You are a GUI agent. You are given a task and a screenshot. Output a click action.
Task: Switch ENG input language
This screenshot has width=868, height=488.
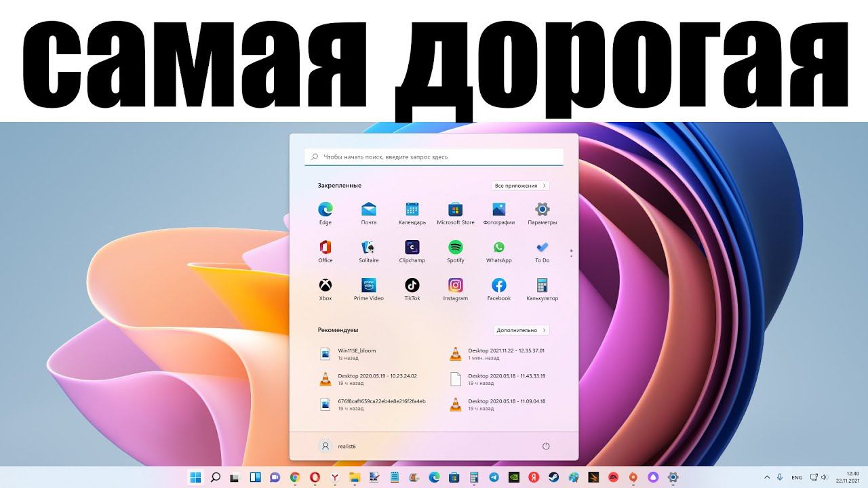(x=797, y=477)
